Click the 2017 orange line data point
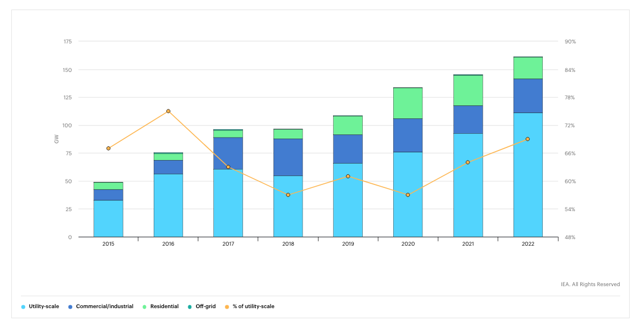 point(228,167)
